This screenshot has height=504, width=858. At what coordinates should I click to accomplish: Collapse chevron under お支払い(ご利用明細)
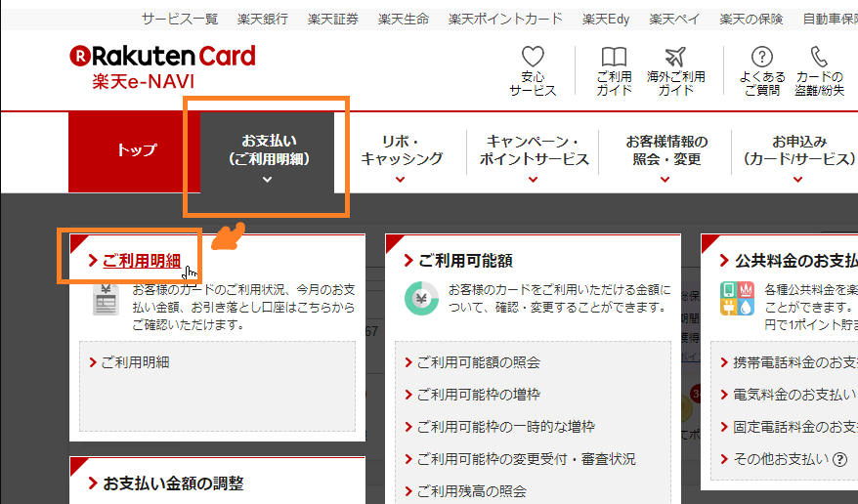coord(267,180)
